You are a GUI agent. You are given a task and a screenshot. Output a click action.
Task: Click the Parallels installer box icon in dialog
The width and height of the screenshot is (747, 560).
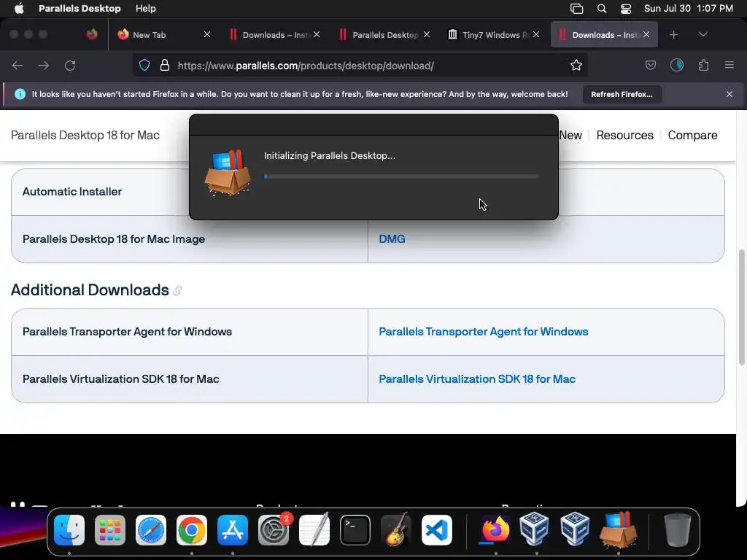(228, 172)
